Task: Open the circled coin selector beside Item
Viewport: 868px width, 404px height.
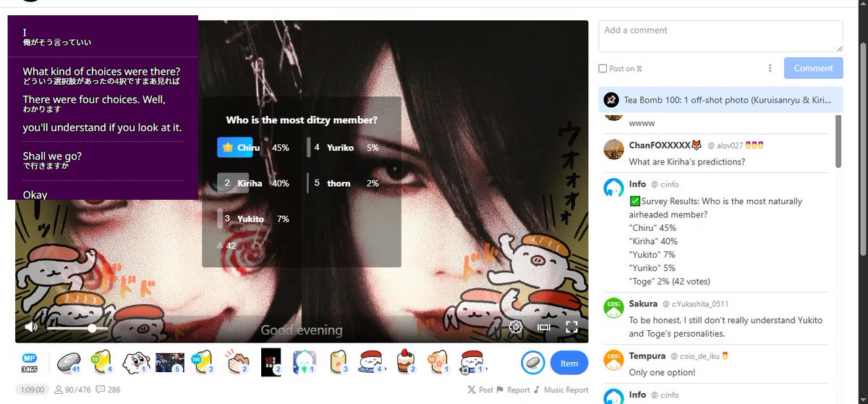Action: pos(532,362)
